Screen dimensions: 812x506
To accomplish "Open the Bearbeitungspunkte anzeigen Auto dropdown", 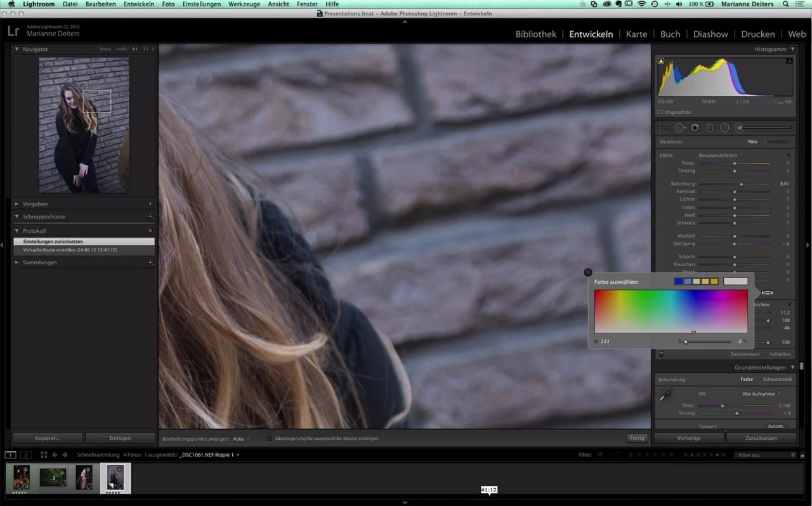I will (x=239, y=438).
